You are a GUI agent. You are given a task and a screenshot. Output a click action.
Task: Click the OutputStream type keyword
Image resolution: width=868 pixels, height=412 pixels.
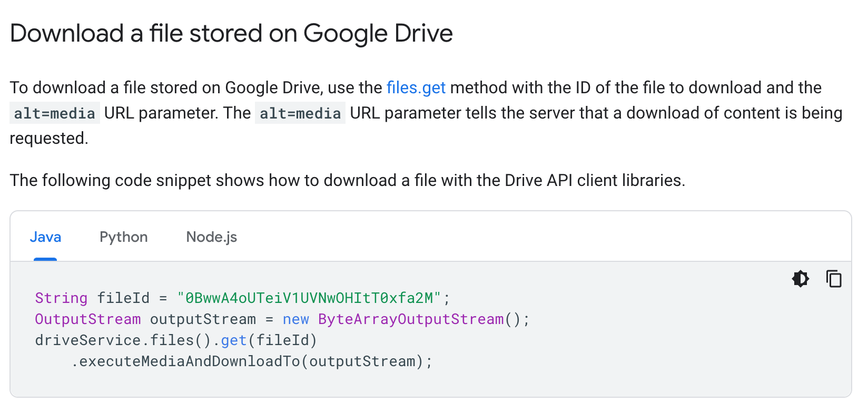[88, 319]
